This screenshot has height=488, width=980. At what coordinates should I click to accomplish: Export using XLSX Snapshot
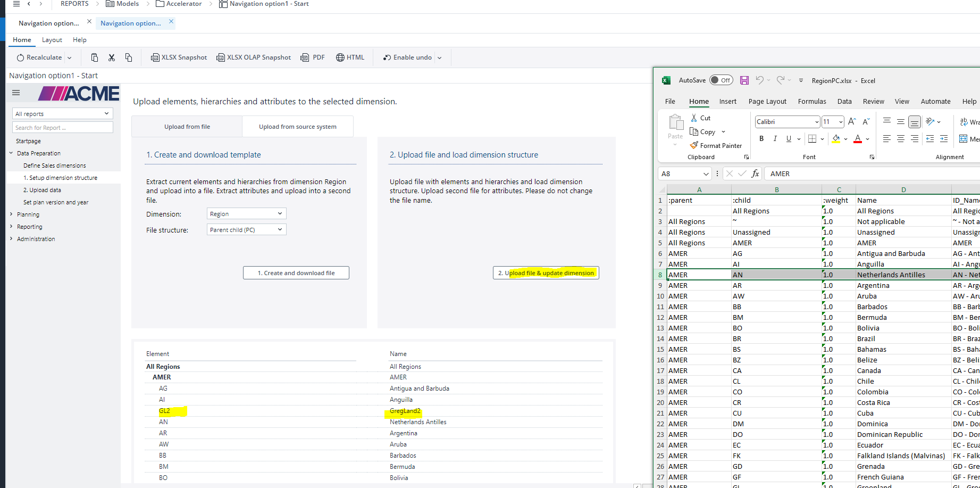pyautogui.click(x=179, y=57)
